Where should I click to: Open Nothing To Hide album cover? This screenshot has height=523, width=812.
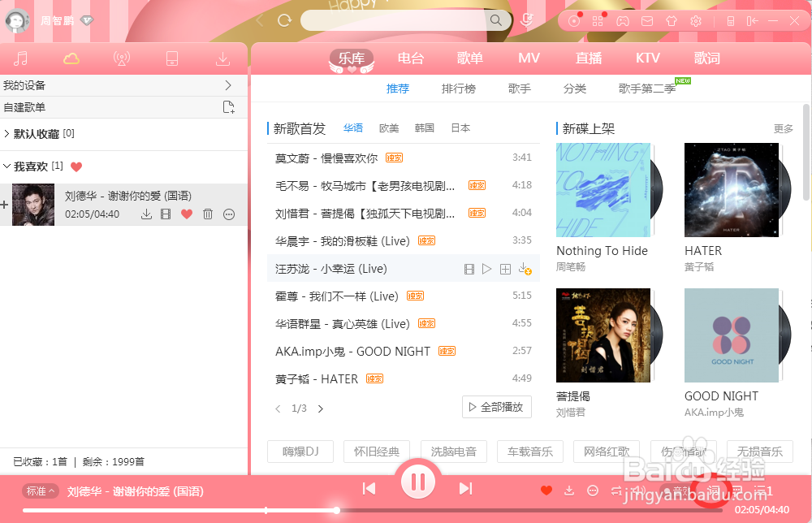(x=603, y=190)
